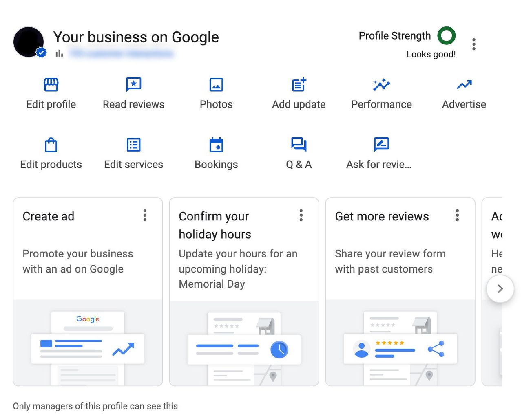Click the Memorial Day hours description text
This screenshot has height=420, width=522.
tap(238, 269)
